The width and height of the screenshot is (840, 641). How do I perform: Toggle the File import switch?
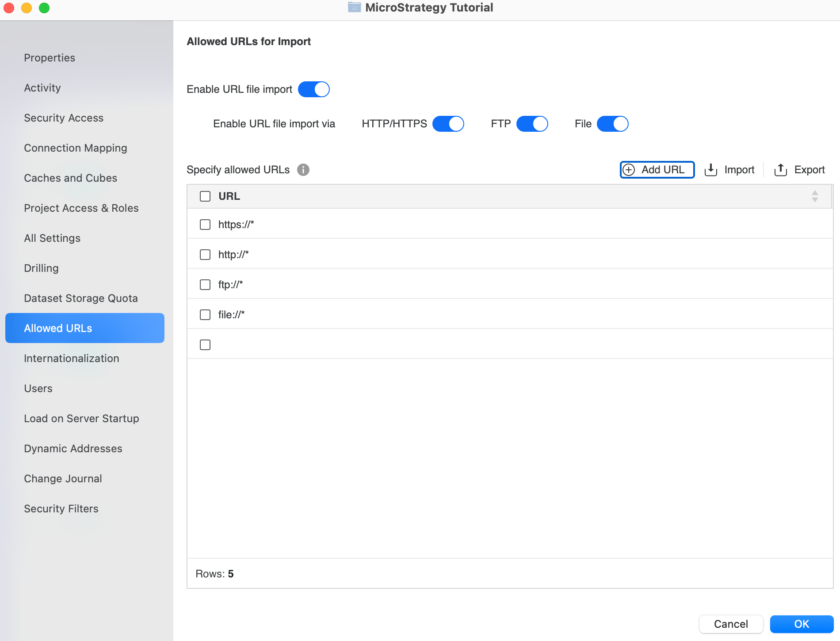click(612, 124)
